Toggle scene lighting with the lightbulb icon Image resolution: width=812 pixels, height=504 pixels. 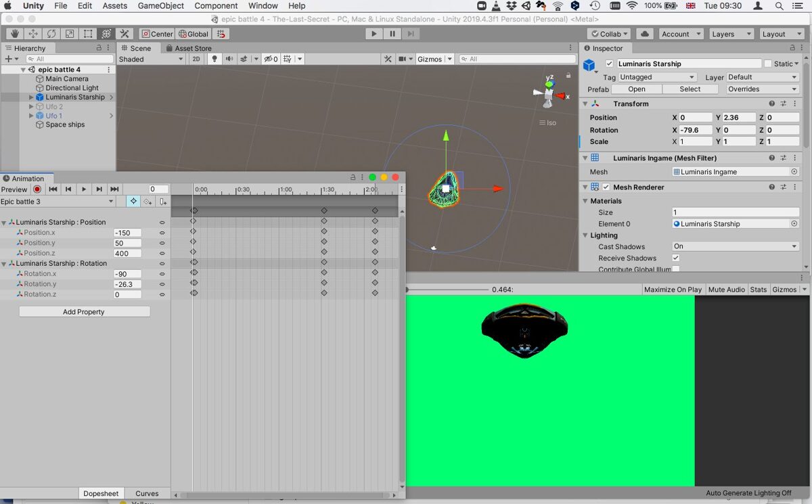[215, 59]
